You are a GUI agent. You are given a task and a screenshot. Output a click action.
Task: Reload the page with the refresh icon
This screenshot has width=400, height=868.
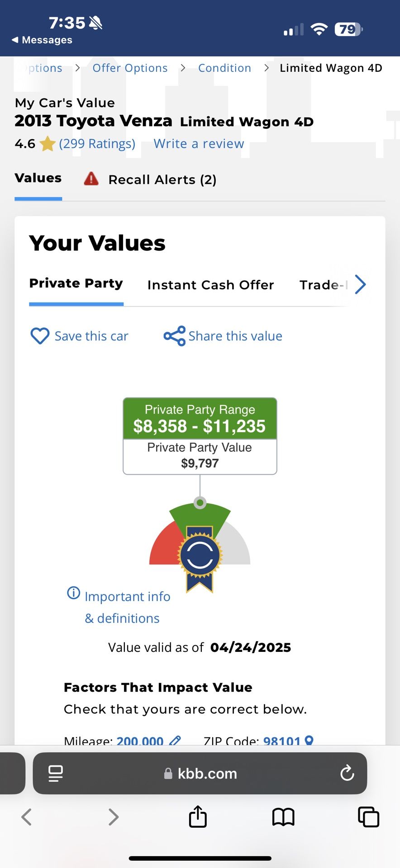(347, 773)
